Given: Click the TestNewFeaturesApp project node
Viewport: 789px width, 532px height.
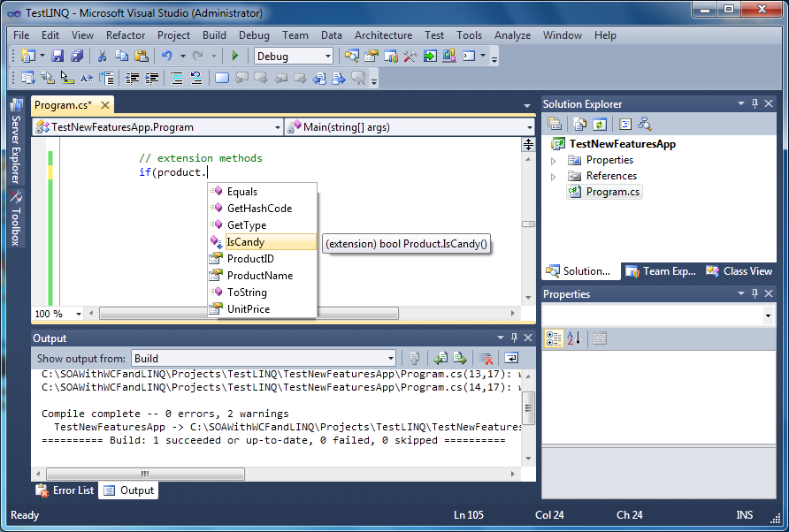Looking at the screenshot, I should tap(614, 144).
